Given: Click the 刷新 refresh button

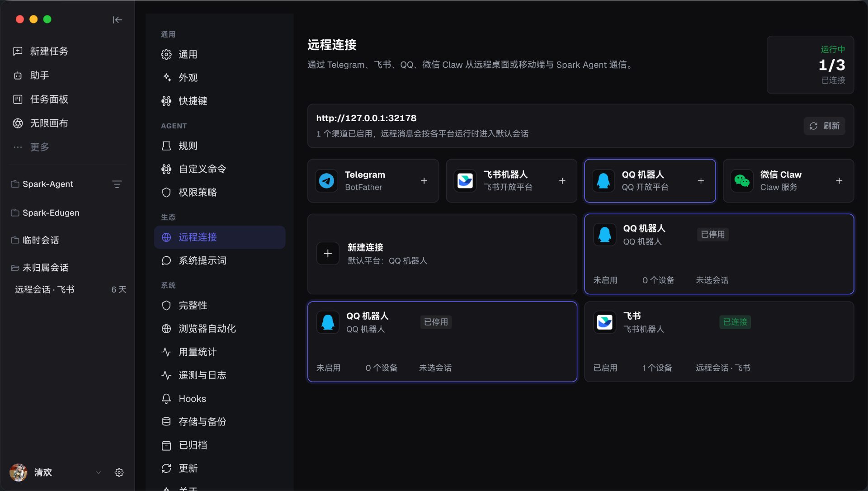Looking at the screenshot, I should point(824,126).
